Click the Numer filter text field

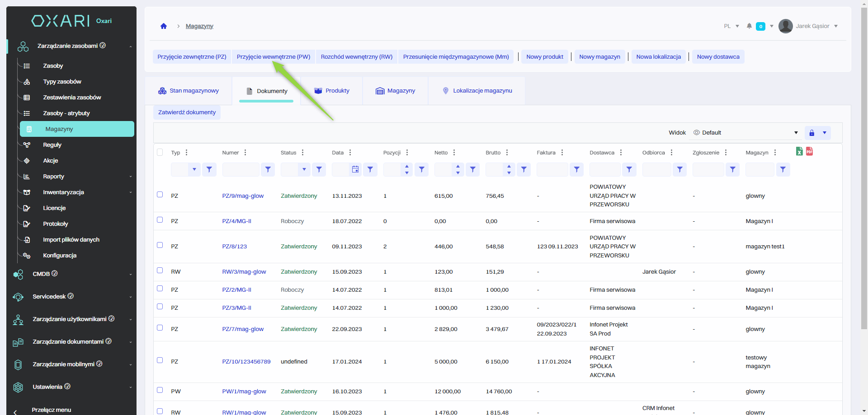tap(241, 169)
